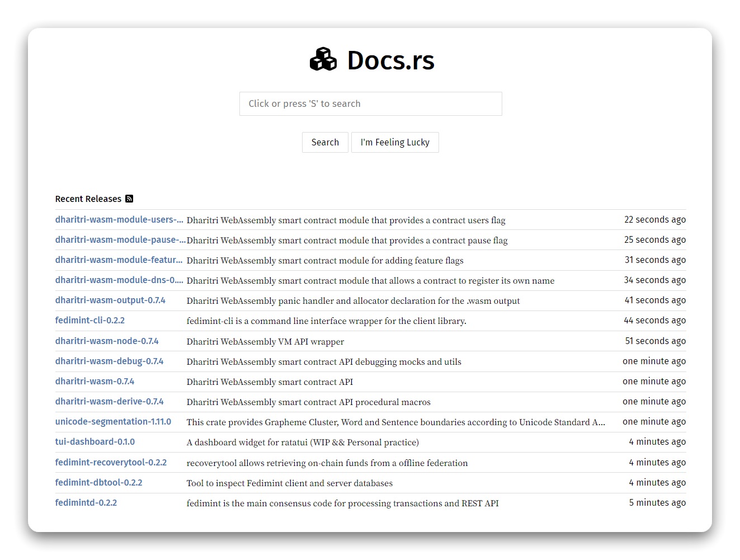Click the search input field
The height and width of the screenshot is (560, 740).
click(371, 103)
